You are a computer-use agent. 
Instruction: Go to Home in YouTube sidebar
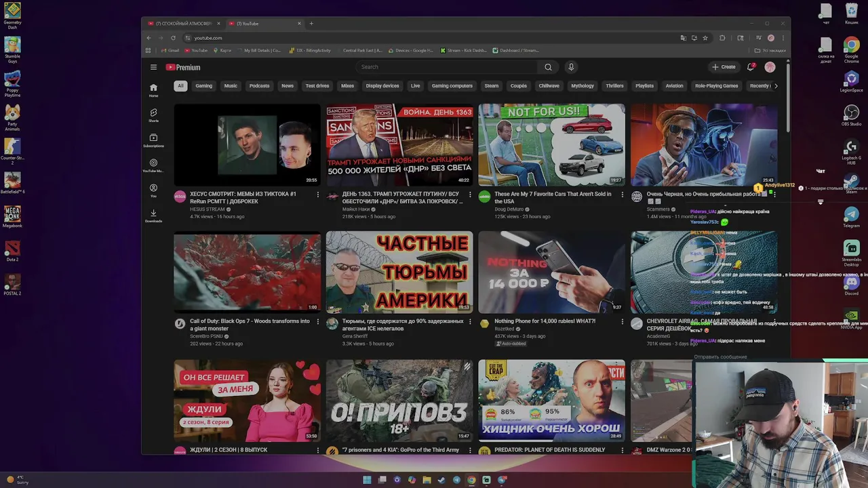(153, 90)
